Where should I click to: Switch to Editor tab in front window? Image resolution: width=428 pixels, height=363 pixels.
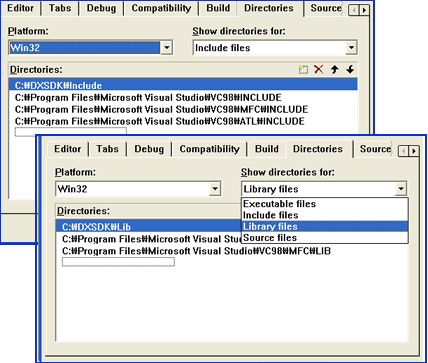point(68,149)
